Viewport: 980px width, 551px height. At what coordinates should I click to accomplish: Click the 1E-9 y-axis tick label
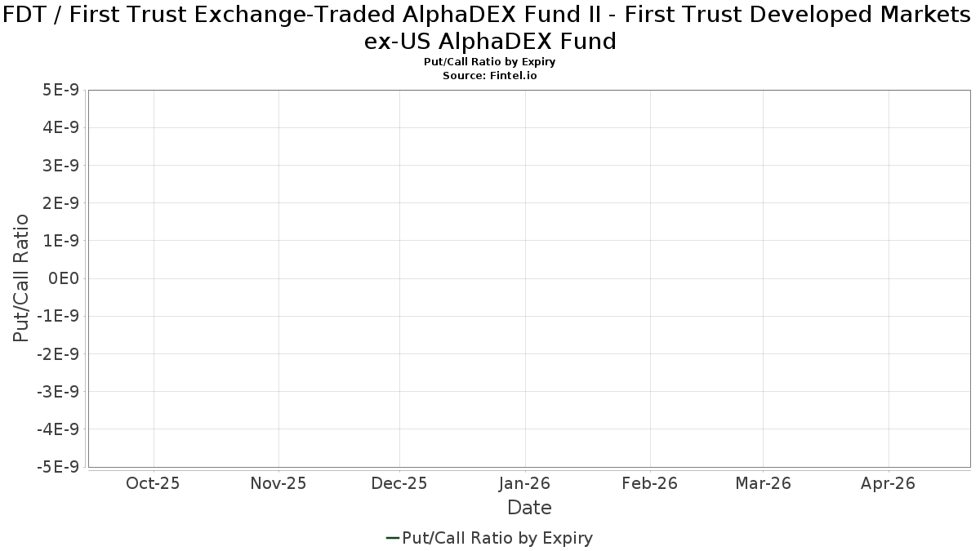tap(60, 241)
